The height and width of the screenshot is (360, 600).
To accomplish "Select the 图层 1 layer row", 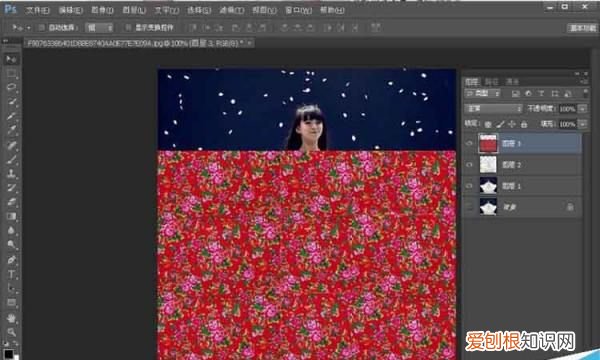I will (x=522, y=186).
